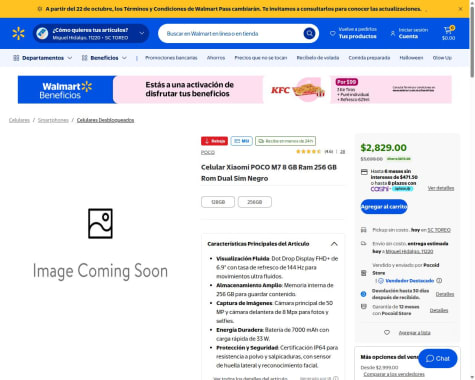Click the account person icon

click(x=393, y=33)
